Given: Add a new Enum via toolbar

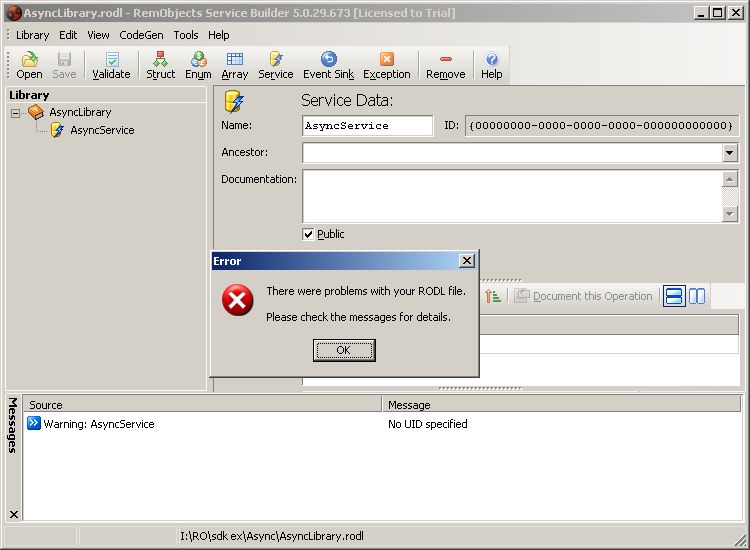Looking at the screenshot, I should tap(198, 65).
